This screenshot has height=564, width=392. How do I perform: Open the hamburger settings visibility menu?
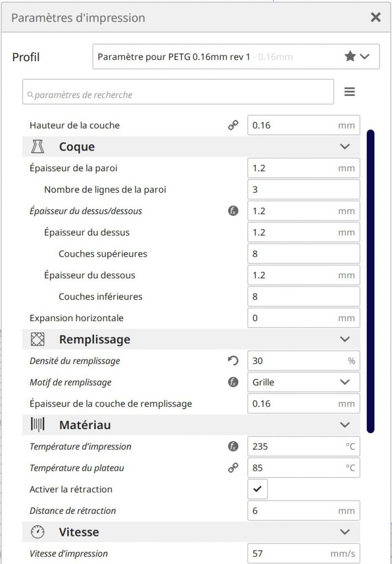[350, 92]
